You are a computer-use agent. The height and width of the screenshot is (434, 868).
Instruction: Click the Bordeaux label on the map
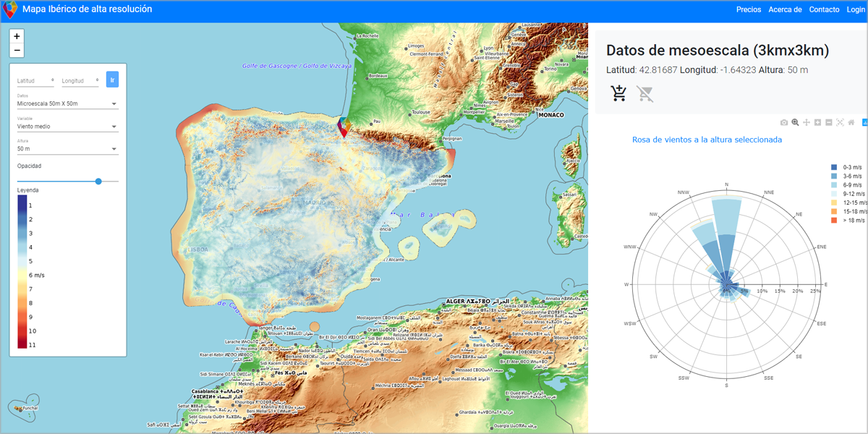[x=378, y=76]
